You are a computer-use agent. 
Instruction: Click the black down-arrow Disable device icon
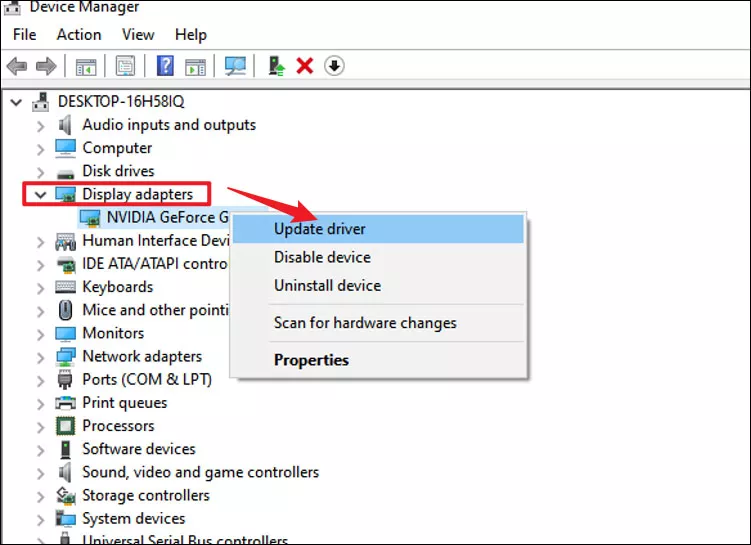pos(334,66)
